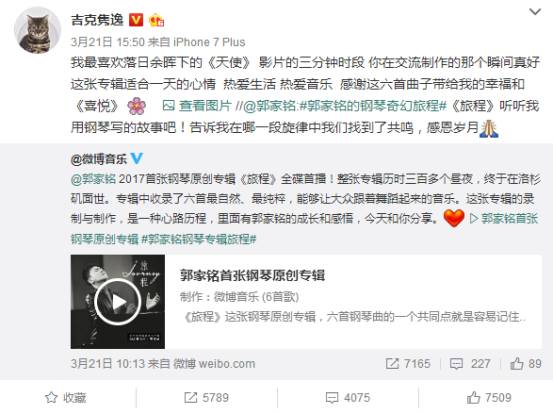Click the orange V verified badge
This screenshot has width=553, height=414.
136,20
